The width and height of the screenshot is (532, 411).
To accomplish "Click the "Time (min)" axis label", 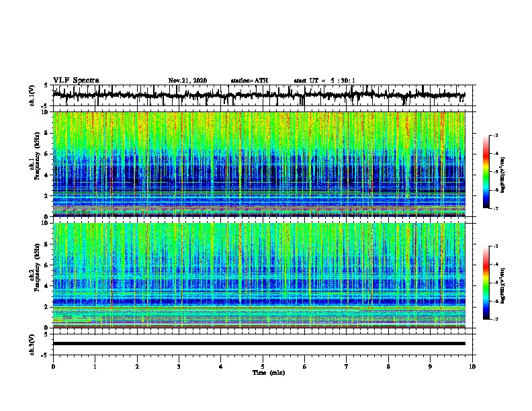I will (x=269, y=373).
